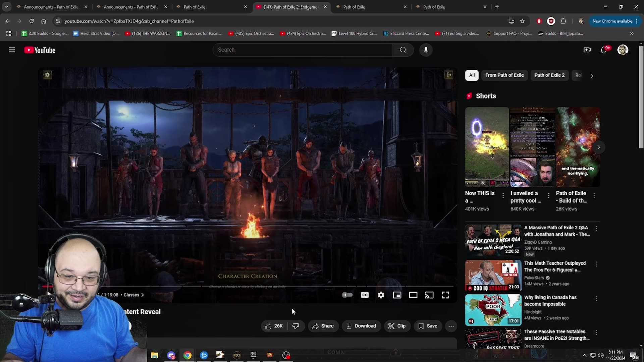The height and width of the screenshot is (362, 644).
Task: Show more filter chips with arrow
Action: [x=592, y=76]
